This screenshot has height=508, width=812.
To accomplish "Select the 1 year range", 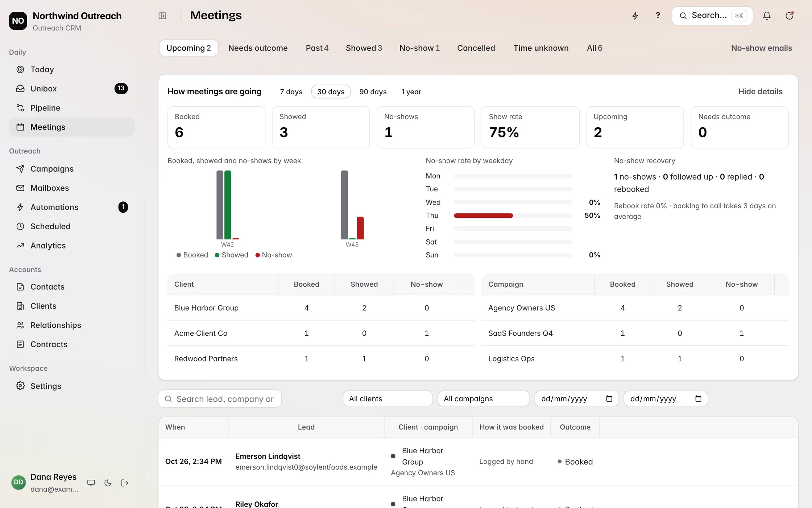I will click(411, 92).
